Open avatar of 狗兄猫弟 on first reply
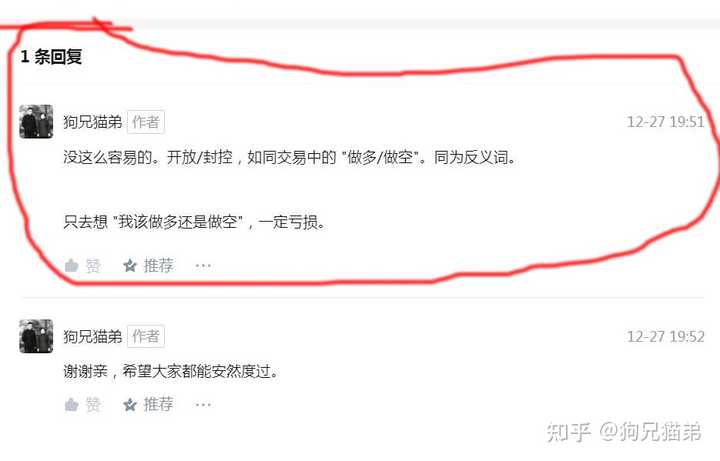This screenshot has height=461, width=720. coord(36,122)
